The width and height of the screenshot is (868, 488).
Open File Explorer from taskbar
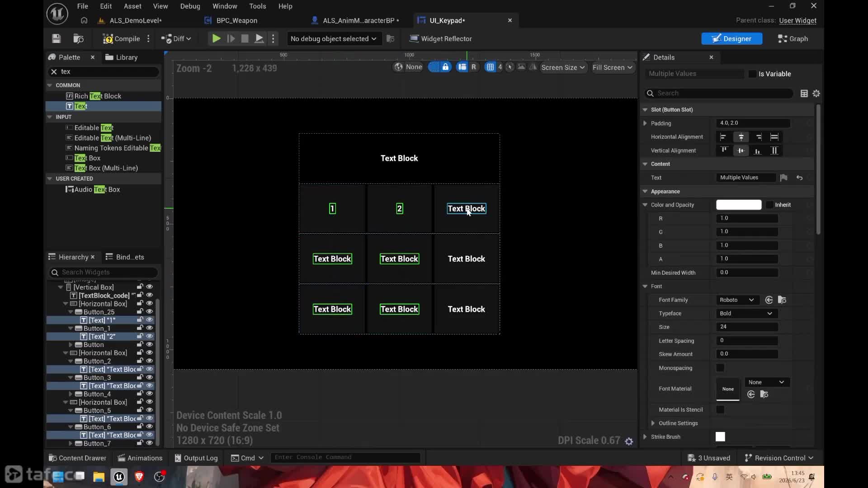click(x=99, y=477)
